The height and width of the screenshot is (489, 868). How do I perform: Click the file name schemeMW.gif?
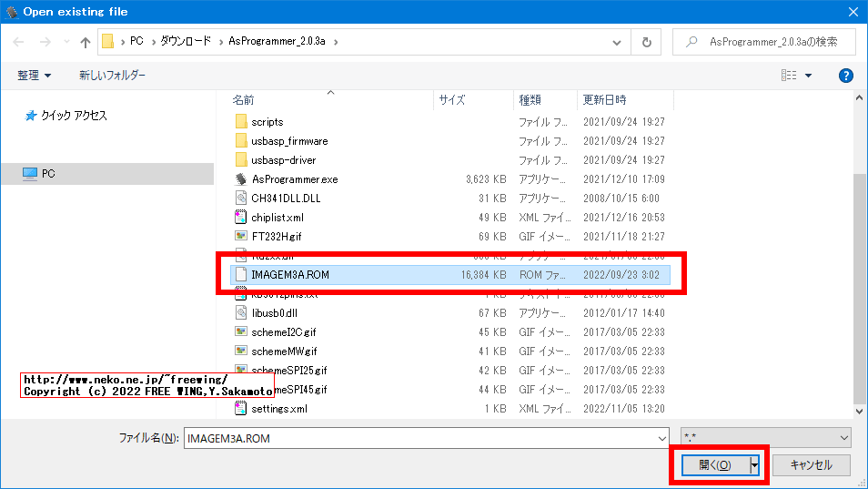(284, 351)
